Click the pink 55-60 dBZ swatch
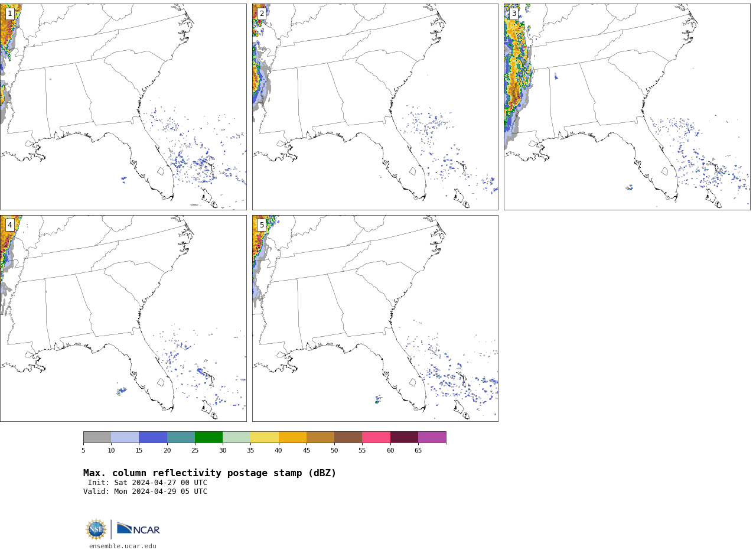This screenshot has width=756, height=553. [376, 437]
